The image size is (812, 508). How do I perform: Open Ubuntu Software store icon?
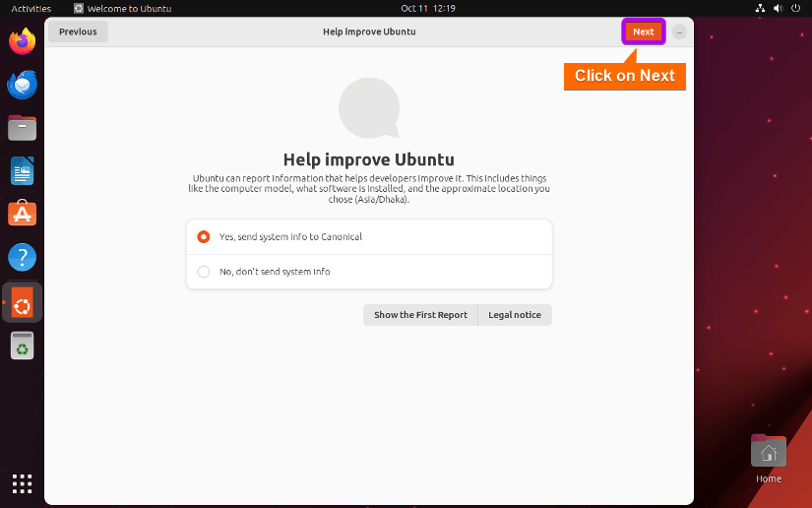[22, 214]
